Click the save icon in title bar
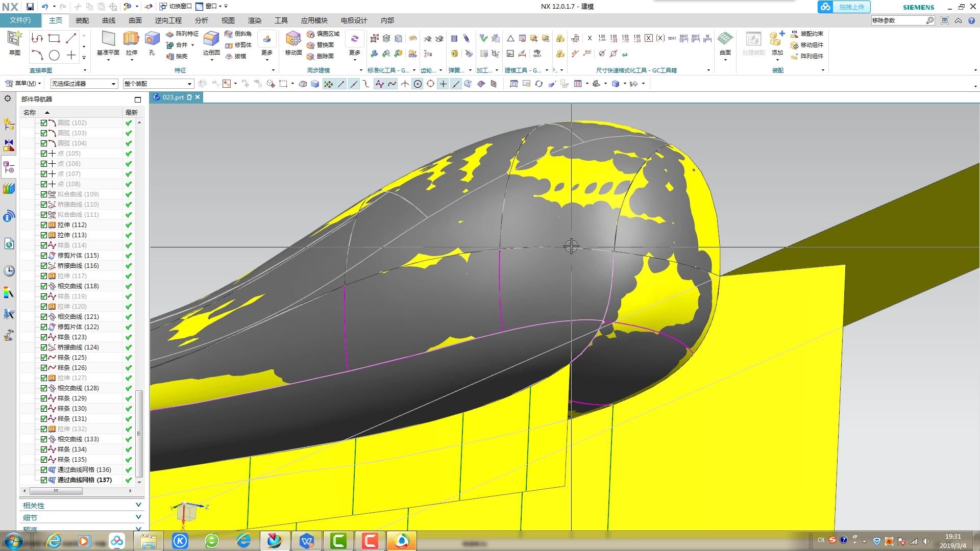The width and height of the screenshot is (980, 551). pyautogui.click(x=30, y=7)
